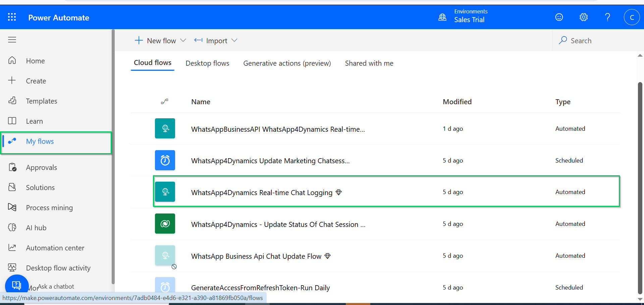Screen dimensions: 644x305
Task: Click the premium diamond icon beside Real-time Chat Logging
Action: [x=339, y=192]
